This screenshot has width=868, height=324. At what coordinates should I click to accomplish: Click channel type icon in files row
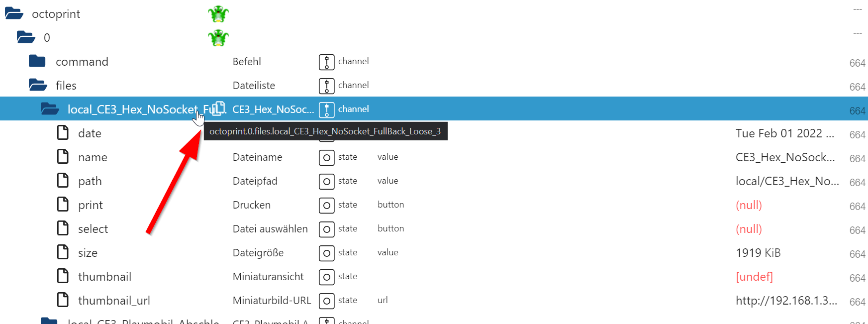click(326, 86)
